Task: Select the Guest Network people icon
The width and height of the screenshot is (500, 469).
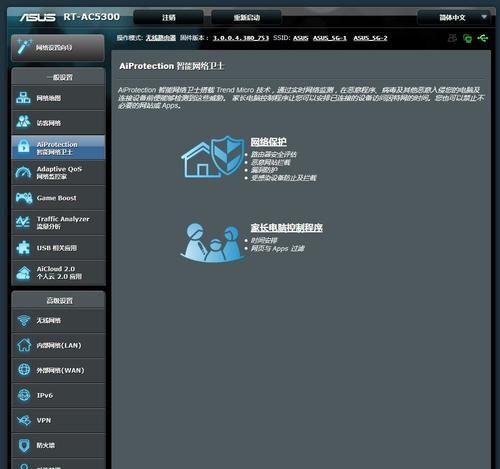Action: point(23,122)
